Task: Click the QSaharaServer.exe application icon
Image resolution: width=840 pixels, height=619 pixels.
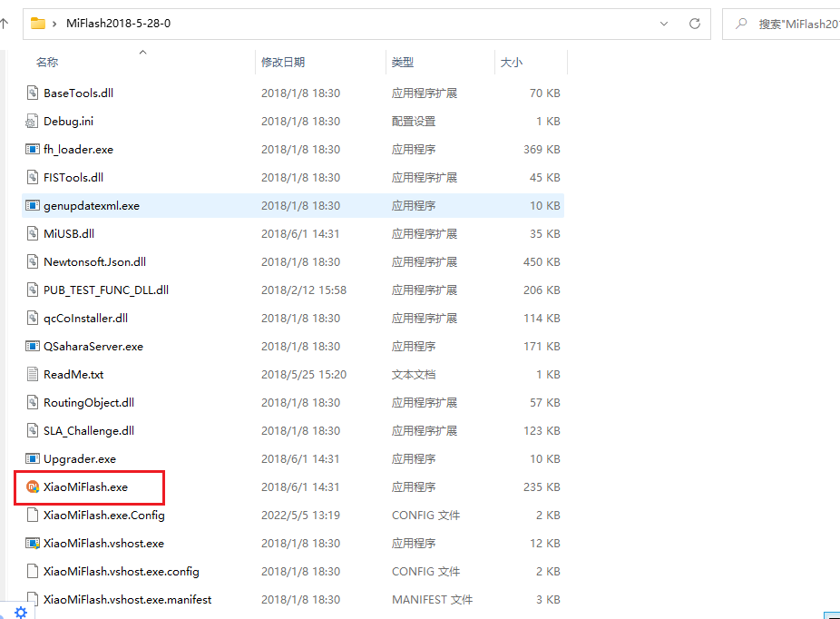Action: (x=33, y=346)
